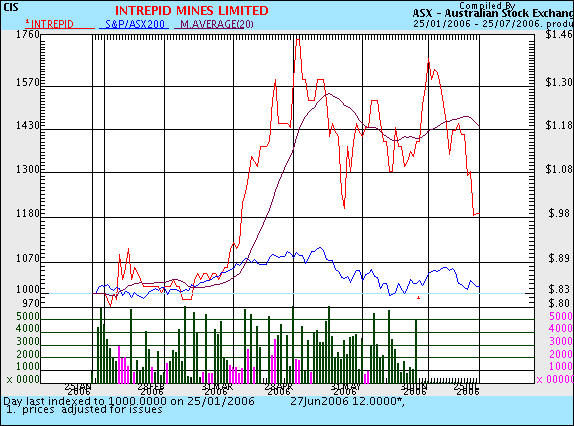Image resolution: width=574 pixels, height=426 pixels.
Task: Click the $1.18 price axis label
Action: coord(558,126)
